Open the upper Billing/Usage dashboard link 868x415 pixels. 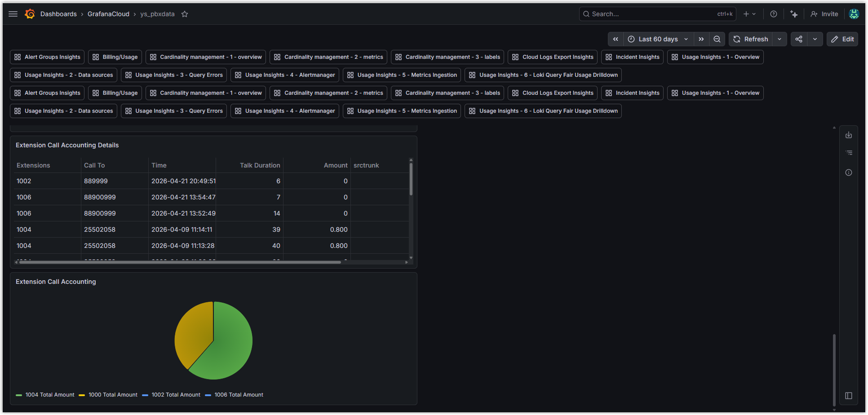click(115, 57)
